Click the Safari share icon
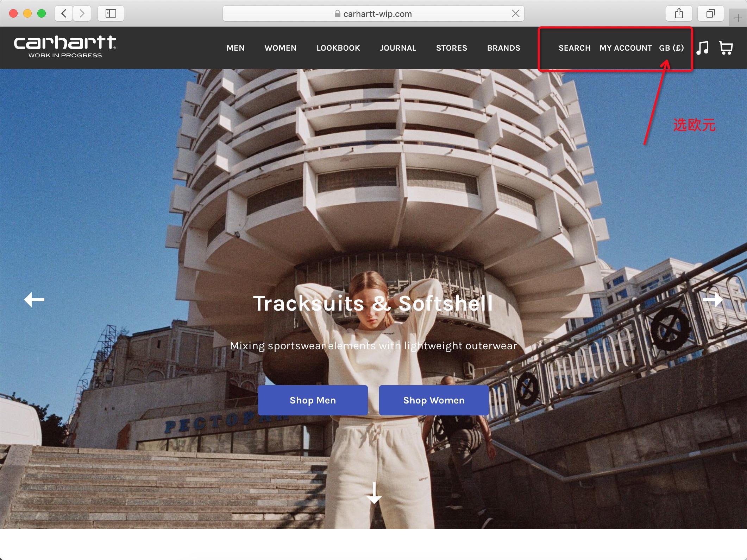 679,14
